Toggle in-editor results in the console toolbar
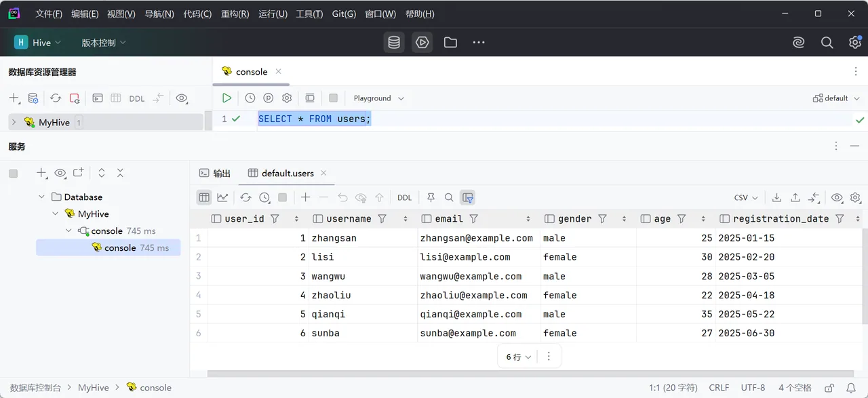Viewport: 868px width, 398px height. pyautogui.click(x=310, y=98)
